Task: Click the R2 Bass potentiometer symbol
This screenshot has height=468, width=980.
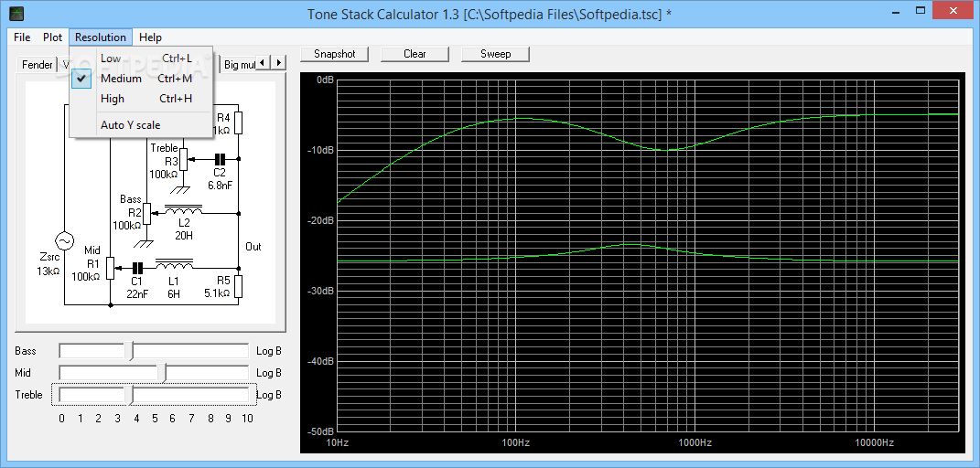Action: click(147, 213)
